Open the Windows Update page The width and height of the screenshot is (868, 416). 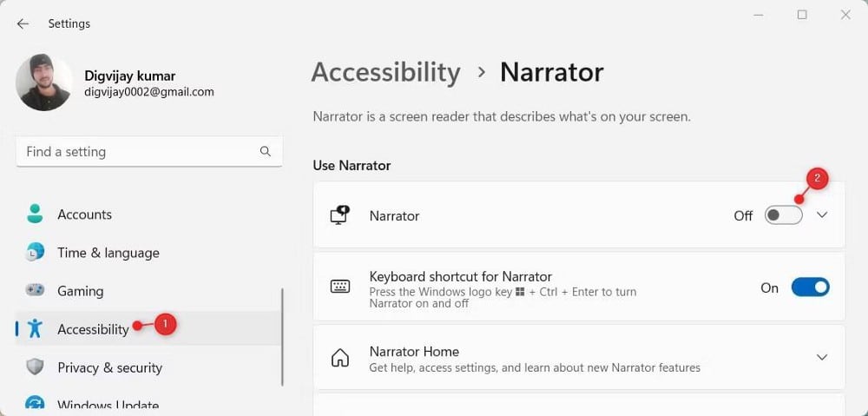pos(108,405)
